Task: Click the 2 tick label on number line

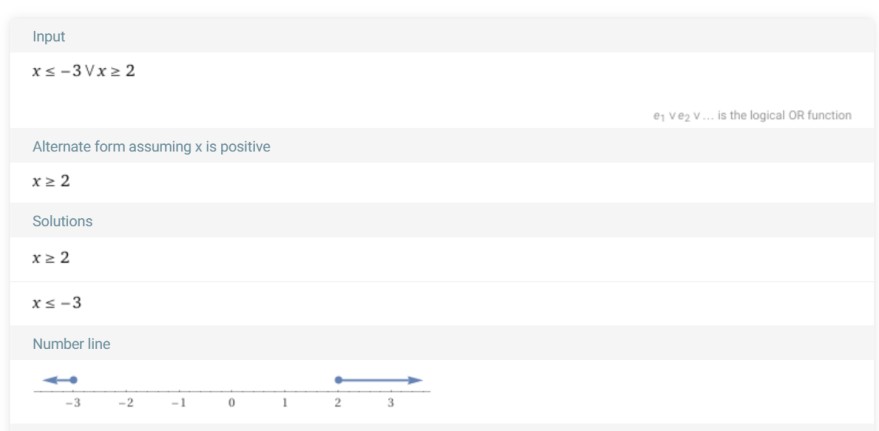Action: click(x=337, y=403)
